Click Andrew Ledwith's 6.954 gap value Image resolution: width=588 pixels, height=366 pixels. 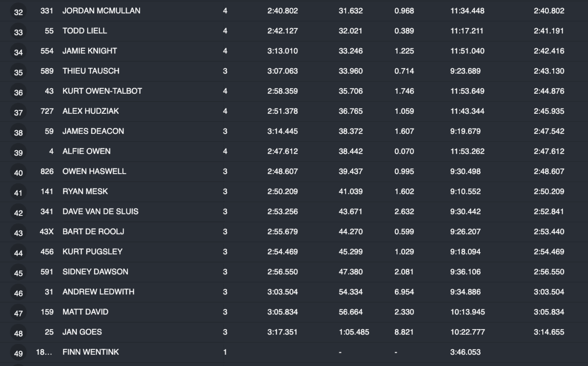tap(404, 292)
